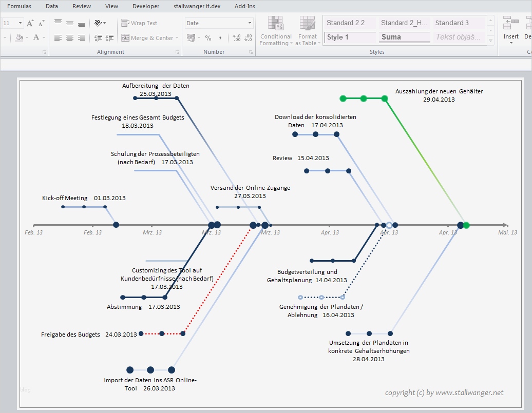Image resolution: width=532 pixels, height=413 pixels.
Task: Click the Align Text Left icon
Action: click(58, 38)
